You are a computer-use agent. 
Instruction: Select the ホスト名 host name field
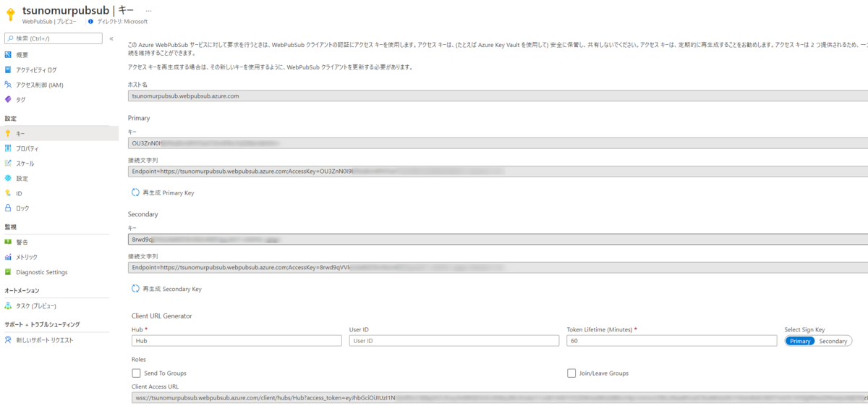point(498,96)
